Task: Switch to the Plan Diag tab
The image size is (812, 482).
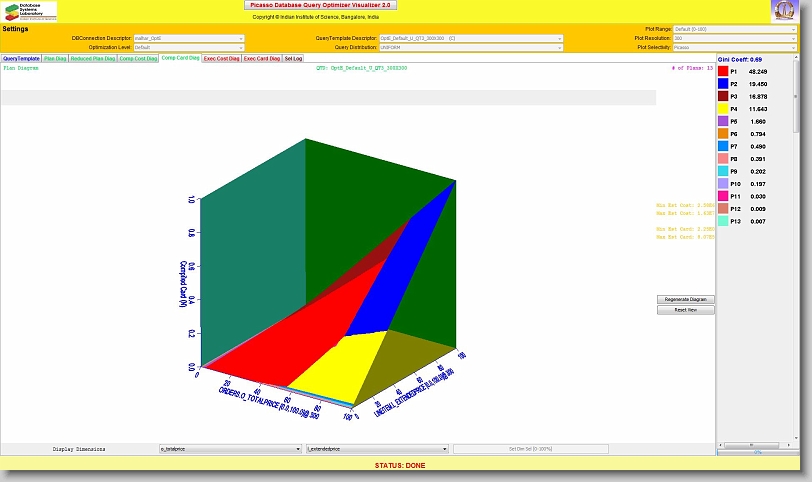Action: coord(55,59)
